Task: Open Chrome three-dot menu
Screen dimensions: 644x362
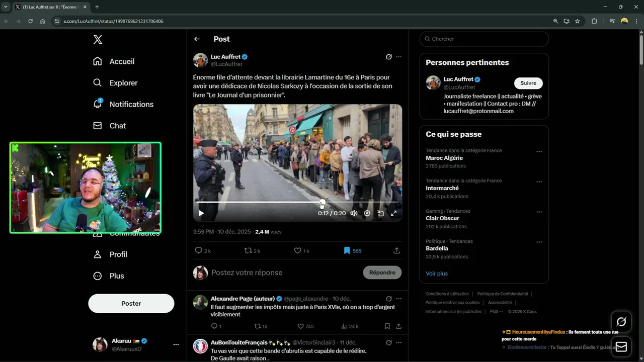Action: click(637, 21)
